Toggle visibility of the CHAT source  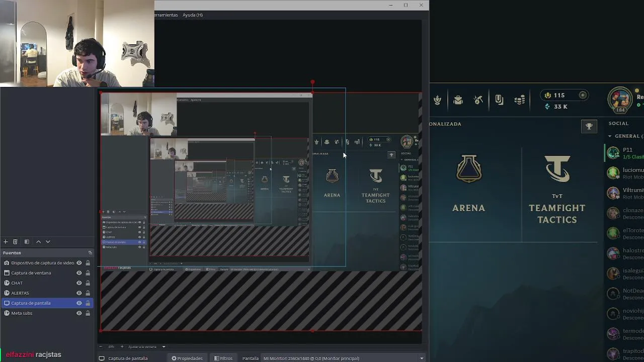(x=79, y=283)
